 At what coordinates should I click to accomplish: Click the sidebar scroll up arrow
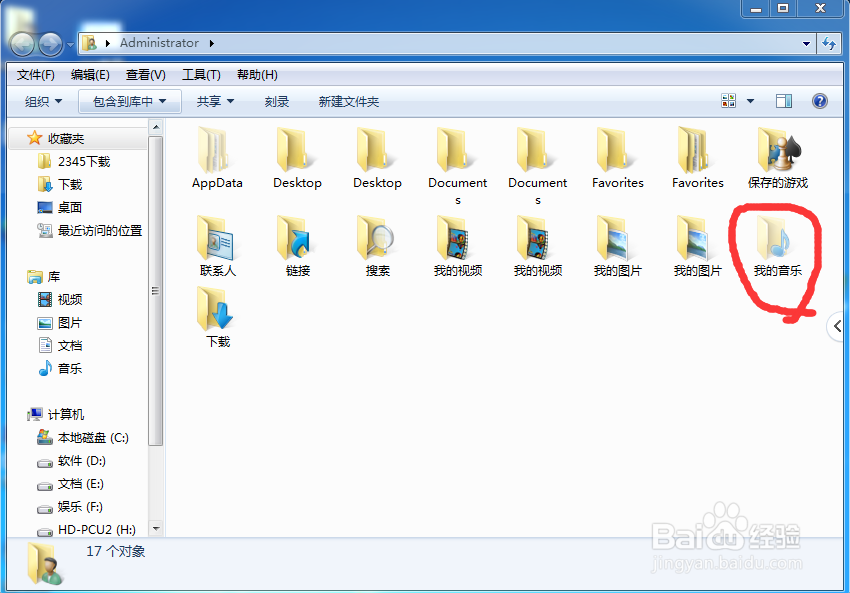coord(156,127)
